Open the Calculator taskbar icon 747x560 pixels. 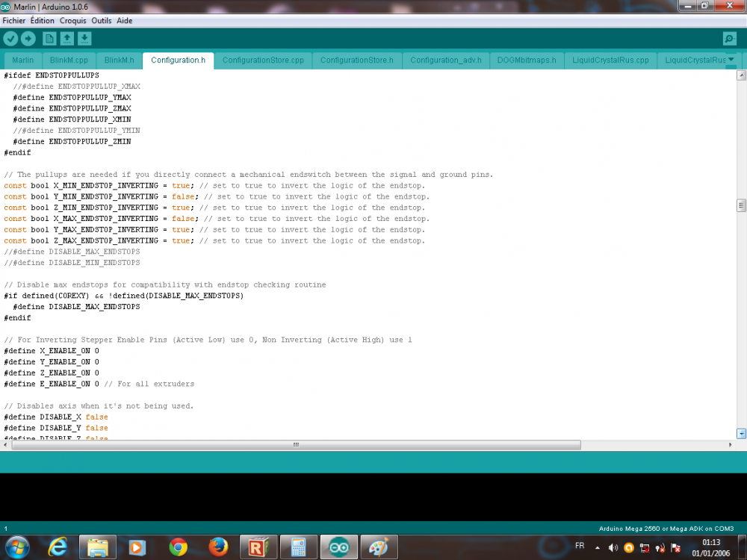click(x=299, y=547)
